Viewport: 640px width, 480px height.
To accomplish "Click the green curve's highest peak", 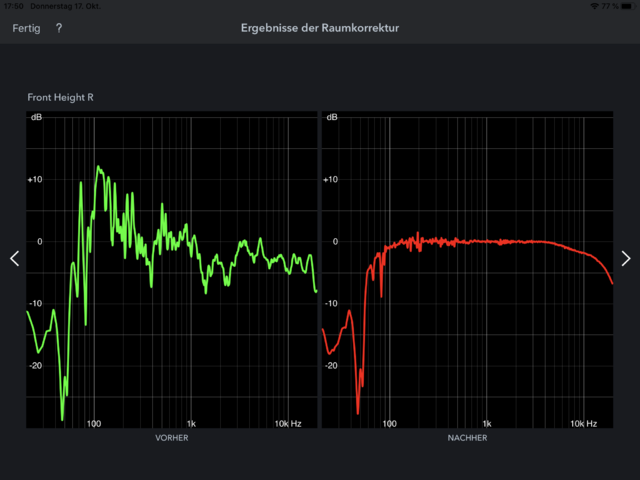I will click(98, 167).
